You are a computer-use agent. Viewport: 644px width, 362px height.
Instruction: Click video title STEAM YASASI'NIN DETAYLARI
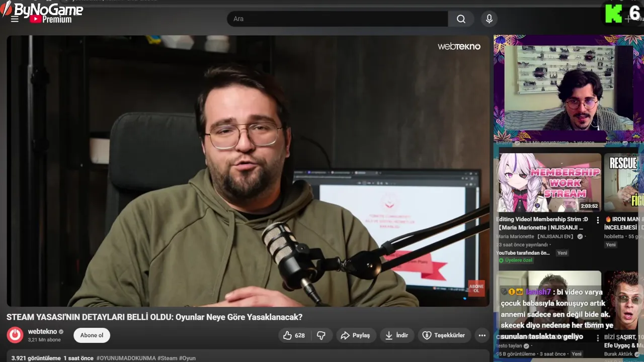click(154, 317)
